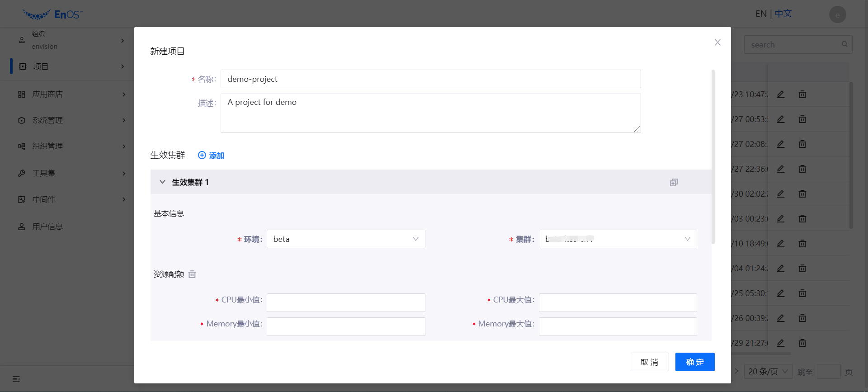Click the 中间件 icon in sidebar

pos(21,199)
